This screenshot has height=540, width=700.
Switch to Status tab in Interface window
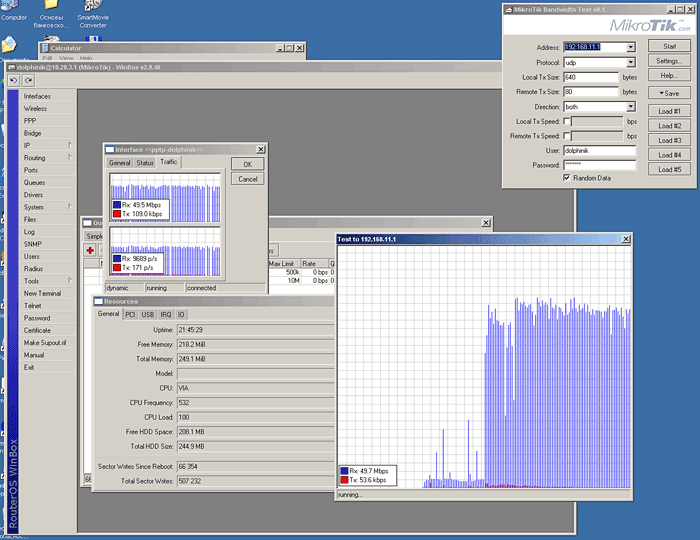[x=145, y=163]
